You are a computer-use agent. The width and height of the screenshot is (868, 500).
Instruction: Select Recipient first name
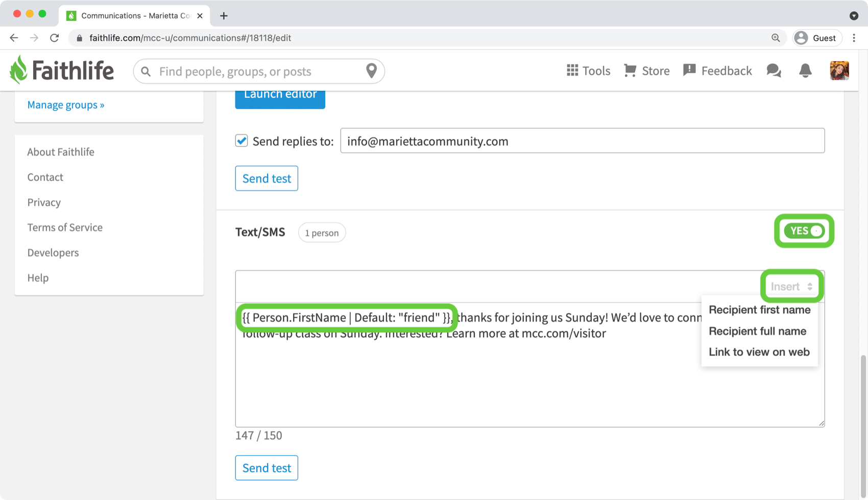click(x=759, y=310)
